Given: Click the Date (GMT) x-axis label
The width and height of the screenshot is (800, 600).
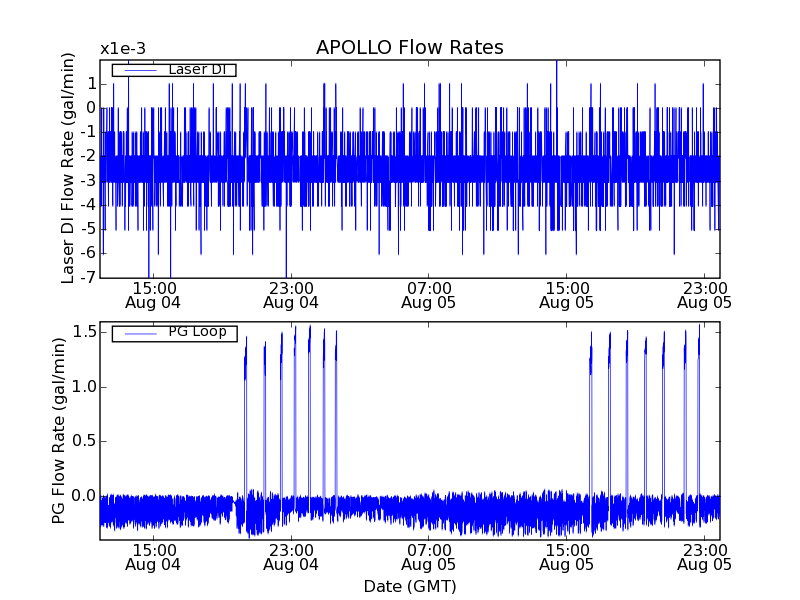Looking at the screenshot, I should point(409,586).
